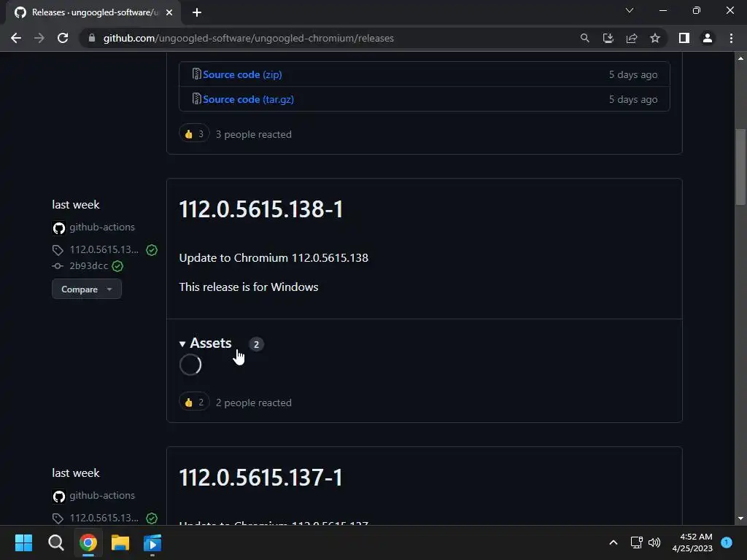This screenshot has height=560, width=747.
Task: Go back with the browser back arrow
Action: pos(16,38)
